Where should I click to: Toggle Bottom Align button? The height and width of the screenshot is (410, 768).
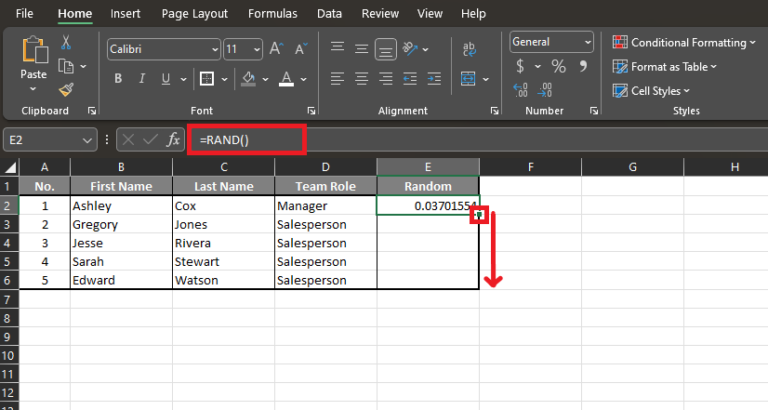point(386,49)
